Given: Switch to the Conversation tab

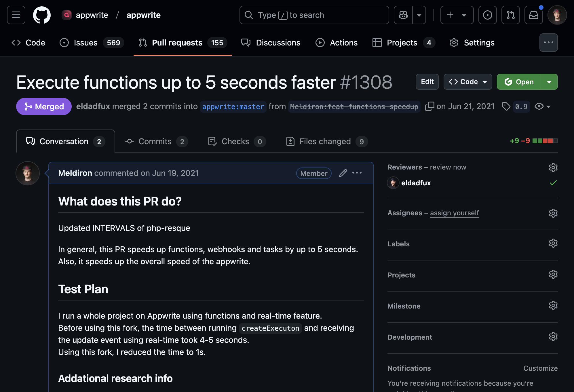Looking at the screenshot, I should (x=66, y=141).
